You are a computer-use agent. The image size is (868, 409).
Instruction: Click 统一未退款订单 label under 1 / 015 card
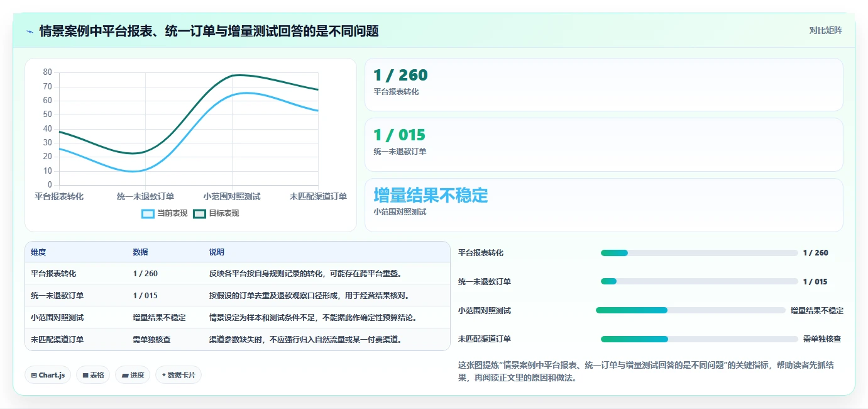click(x=400, y=152)
